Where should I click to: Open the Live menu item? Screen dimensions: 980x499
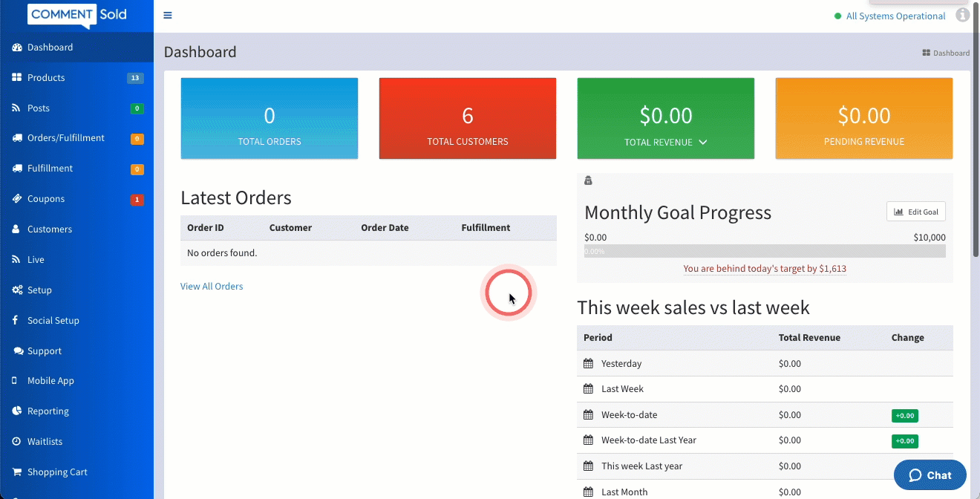(x=36, y=260)
